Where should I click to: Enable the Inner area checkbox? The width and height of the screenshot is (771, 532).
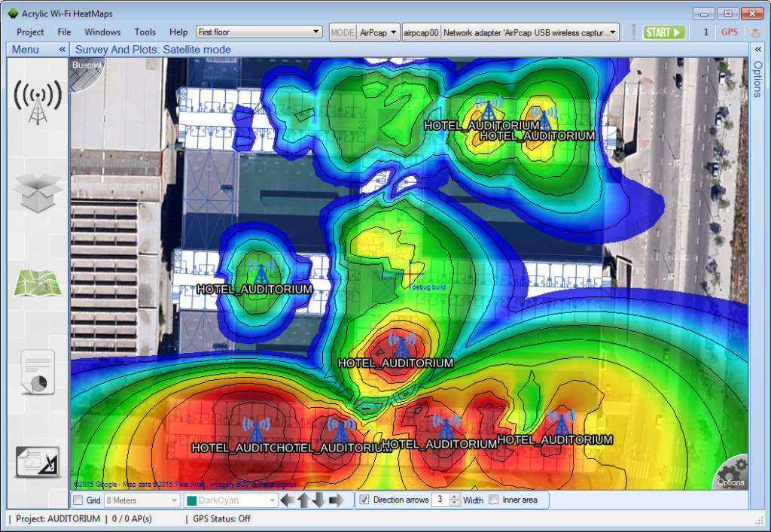[492, 499]
